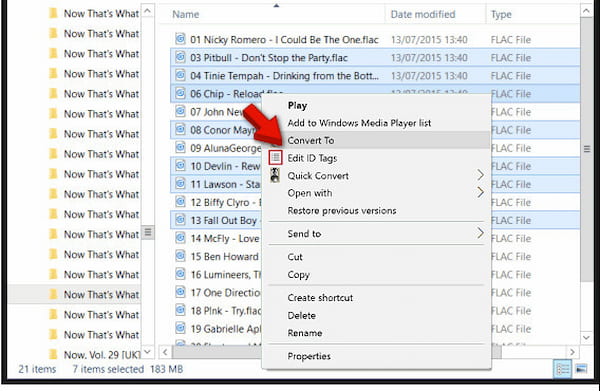This screenshot has height=391, width=600.
Task: Click the 17 One Direction file icon
Action: tap(180, 292)
